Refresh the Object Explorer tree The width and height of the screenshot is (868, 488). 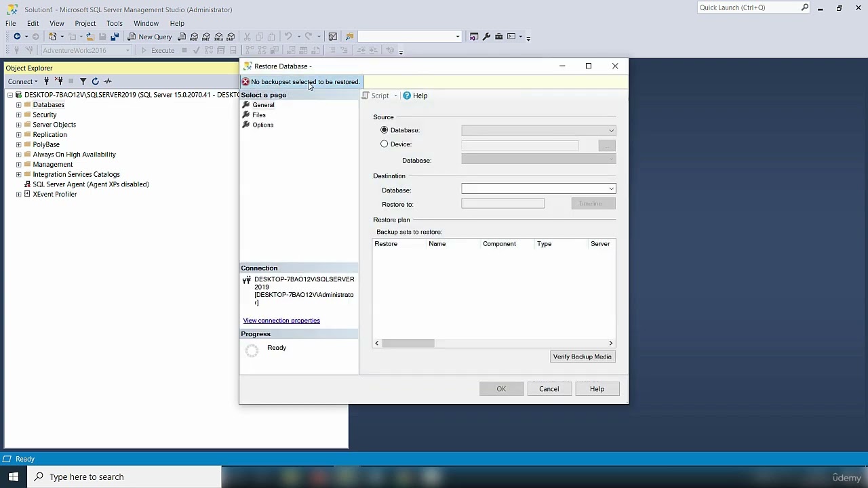96,81
